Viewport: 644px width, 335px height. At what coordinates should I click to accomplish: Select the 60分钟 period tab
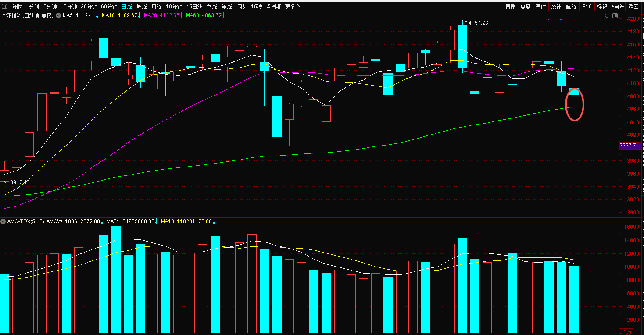[x=109, y=7]
